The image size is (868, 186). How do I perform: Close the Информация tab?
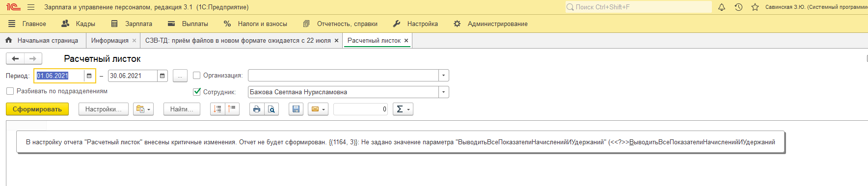pos(134,41)
